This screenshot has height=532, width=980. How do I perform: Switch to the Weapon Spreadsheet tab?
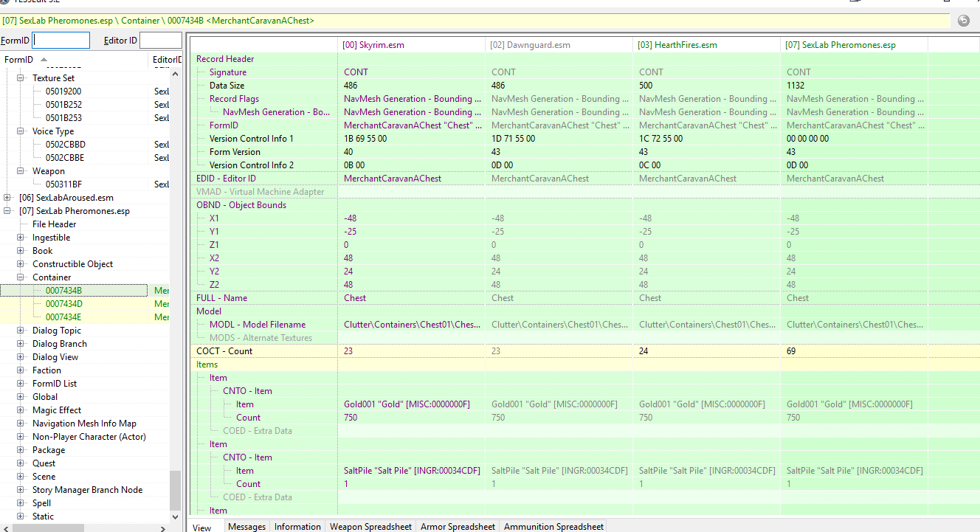370,527
